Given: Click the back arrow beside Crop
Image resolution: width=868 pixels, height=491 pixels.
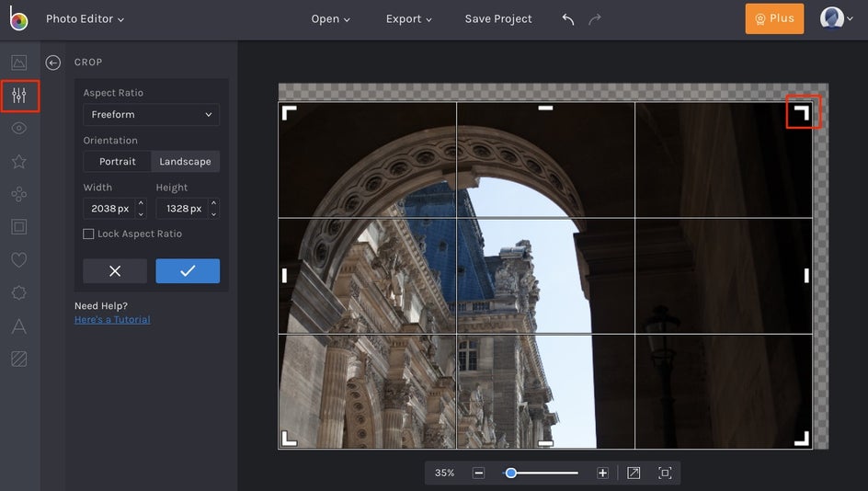Looking at the screenshot, I should tap(53, 63).
